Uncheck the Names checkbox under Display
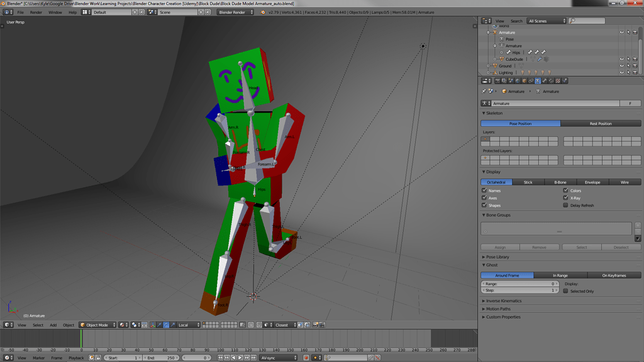The width and height of the screenshot is (644, 362). [484, 190]
